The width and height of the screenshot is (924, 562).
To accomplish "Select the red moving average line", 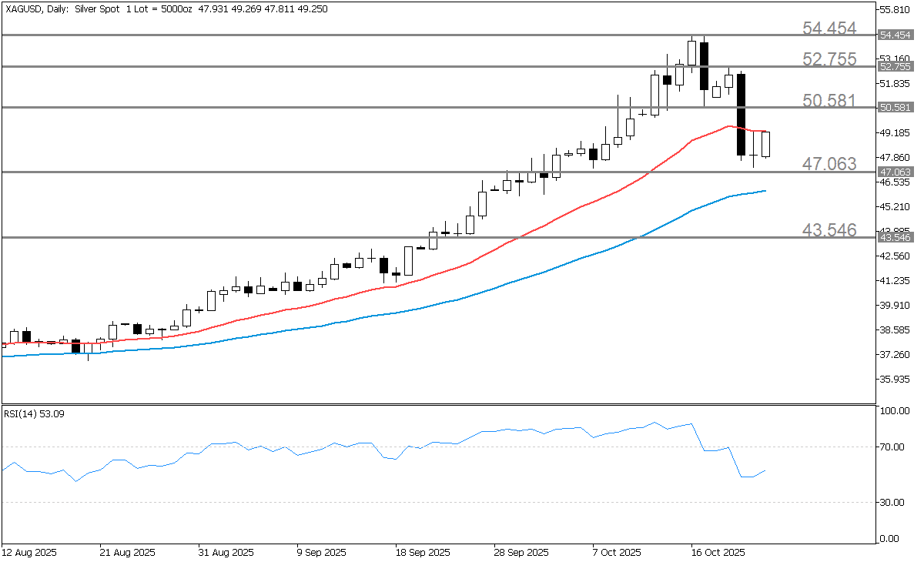I will click(x=539, y=226).
